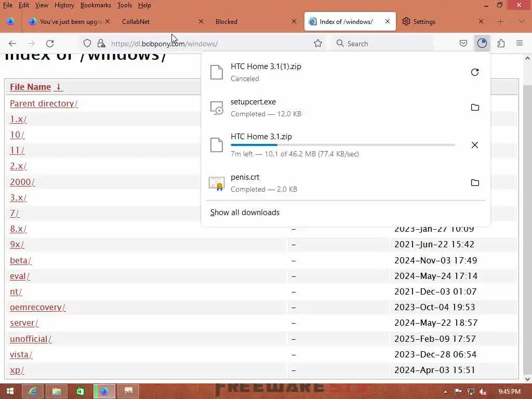The image size is (532, 399).
Task: Open the Bookmarks menu
Action: click(x=96, y=5)
